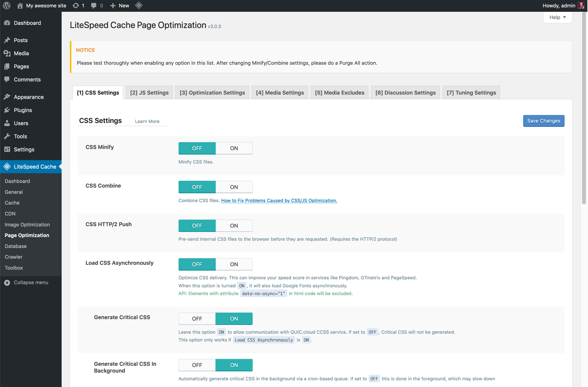The height and width of the screenshot is (387, 588).
Task: Open Tools via the wrench icon
Action: tap(7, 136)
